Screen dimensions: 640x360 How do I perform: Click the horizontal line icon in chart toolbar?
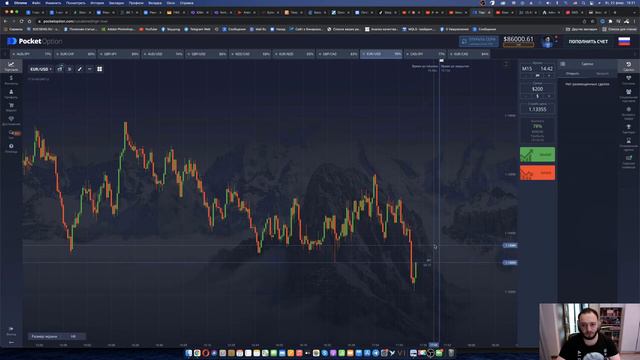(89, 69)
